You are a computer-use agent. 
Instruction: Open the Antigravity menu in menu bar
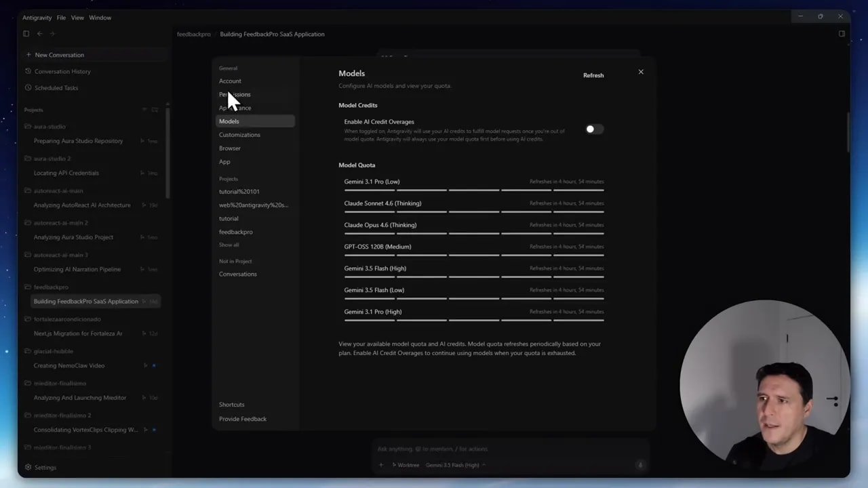[x=37, y=18]
